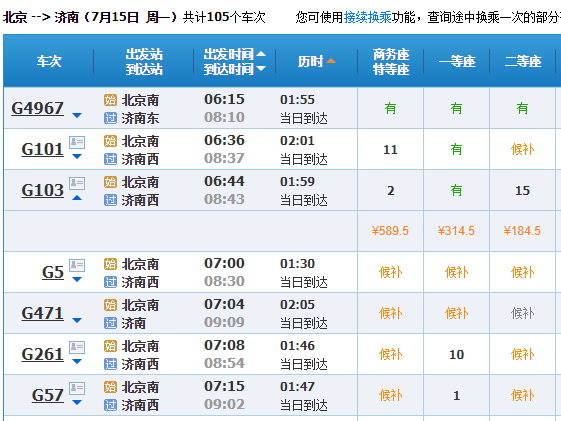The width and height of the screenshot is (561, 421).
Task: Click the 始 origin icon in G57 row
Action: [110, 387]
